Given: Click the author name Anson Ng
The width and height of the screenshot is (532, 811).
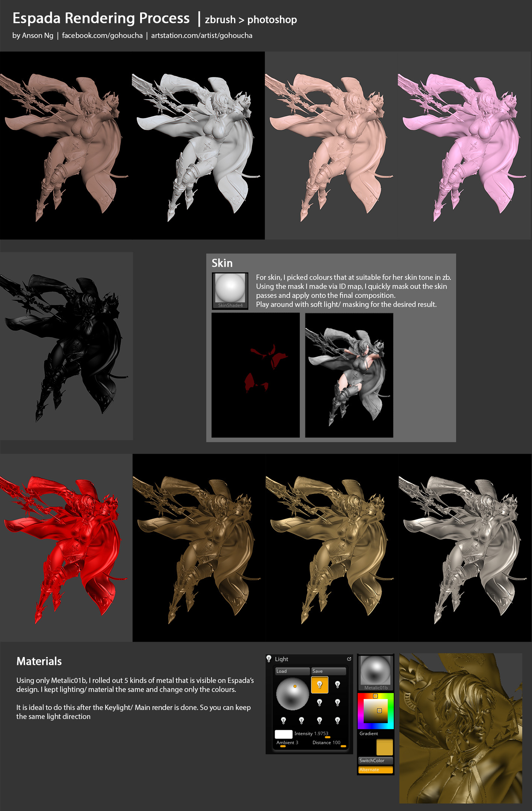Looking at the screenshot, I should click(38, 35).
